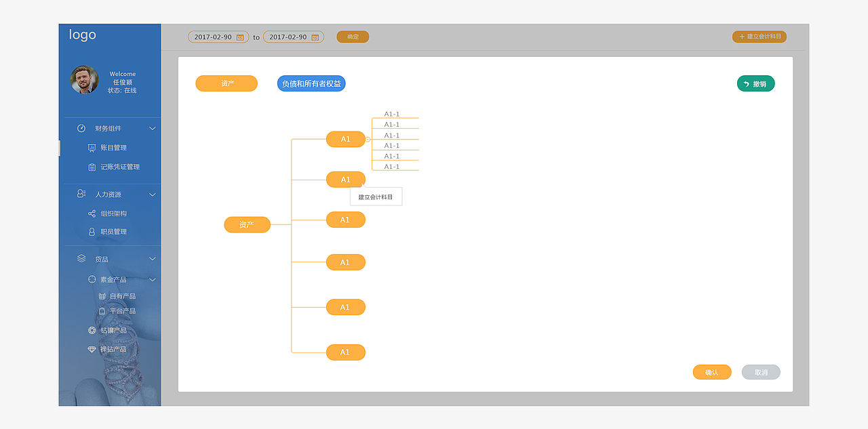The height and width of the screenshot is (429, 868).
Task: Click the 记账凭证管理 clipboard icon
Action: [x=92, y=167]
